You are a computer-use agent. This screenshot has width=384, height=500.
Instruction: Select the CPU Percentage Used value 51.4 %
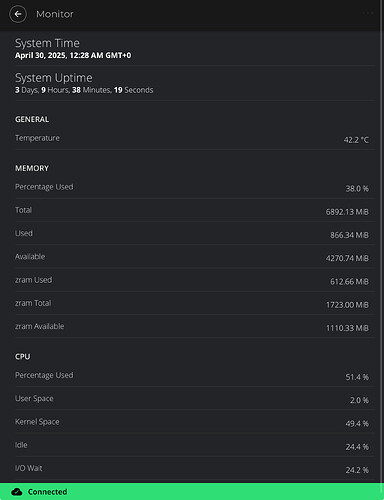point(357,377)
